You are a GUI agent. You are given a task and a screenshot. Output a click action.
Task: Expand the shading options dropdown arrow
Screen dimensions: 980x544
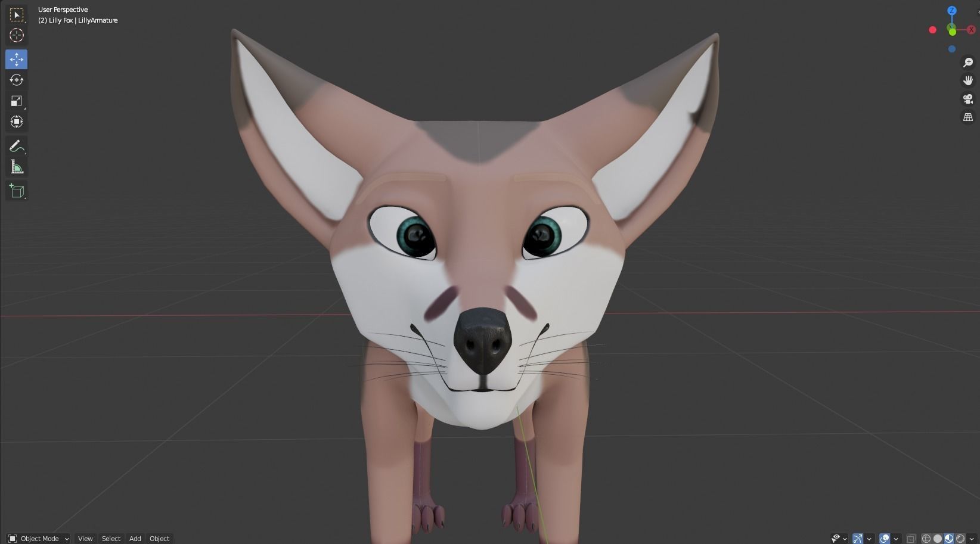972,539
